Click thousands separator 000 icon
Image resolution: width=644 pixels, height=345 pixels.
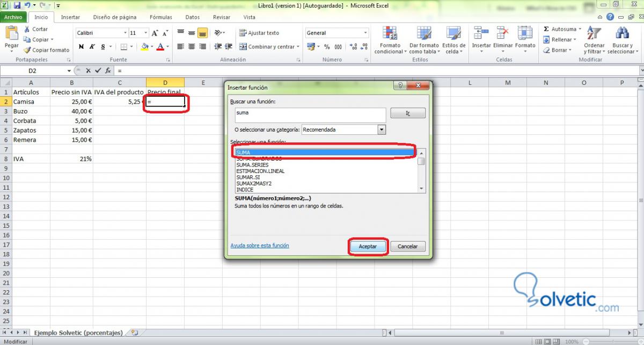coord(338,47)
